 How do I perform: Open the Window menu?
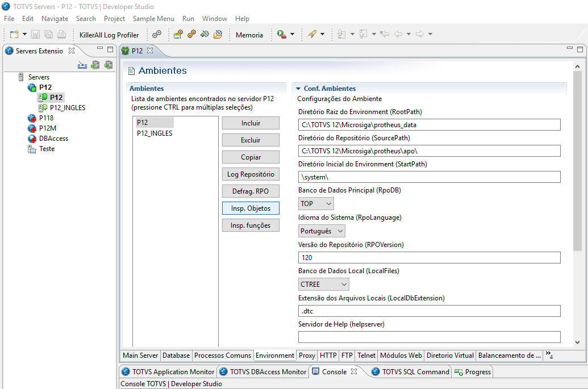pos(215,19)
